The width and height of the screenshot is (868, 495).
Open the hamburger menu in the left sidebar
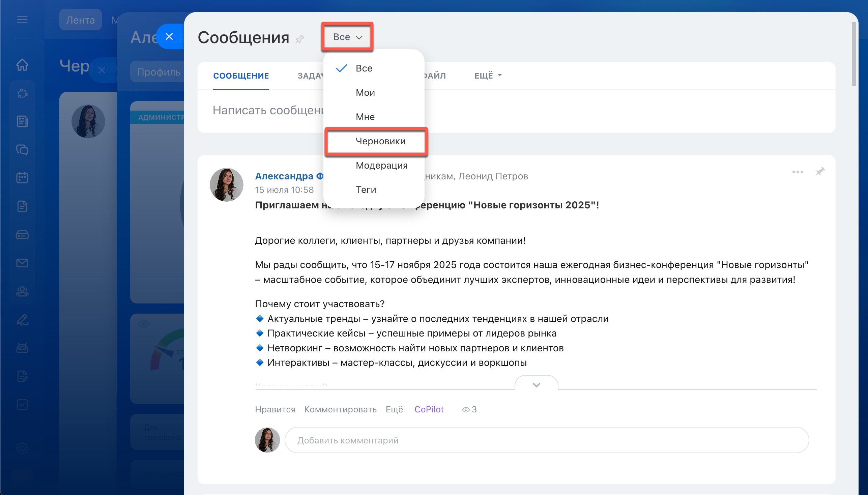[x=22, y=20]
